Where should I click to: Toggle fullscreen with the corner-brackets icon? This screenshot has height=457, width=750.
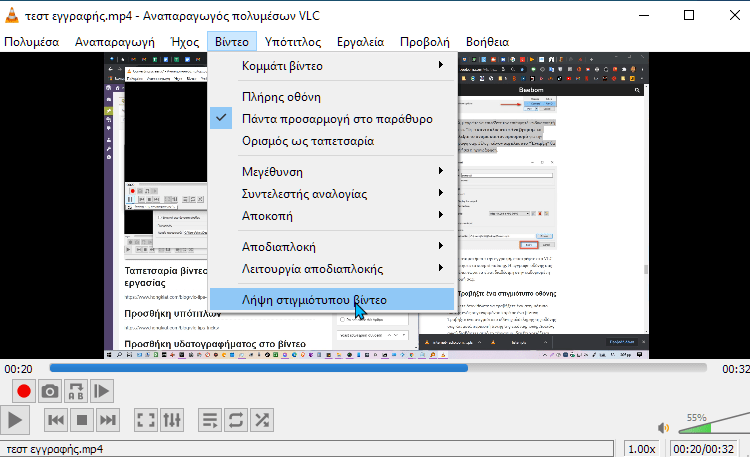point(146,421)
